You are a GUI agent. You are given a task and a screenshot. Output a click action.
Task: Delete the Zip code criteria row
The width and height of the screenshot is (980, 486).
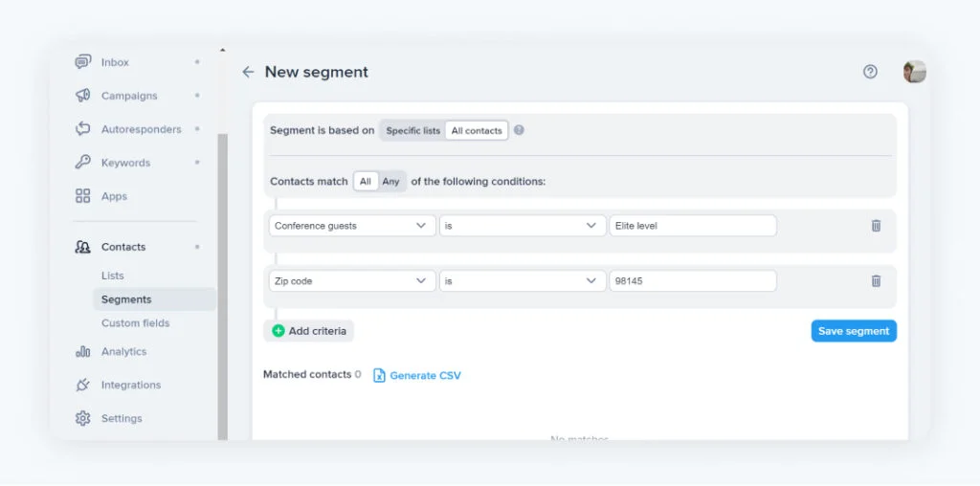click(x=876, y=281)
